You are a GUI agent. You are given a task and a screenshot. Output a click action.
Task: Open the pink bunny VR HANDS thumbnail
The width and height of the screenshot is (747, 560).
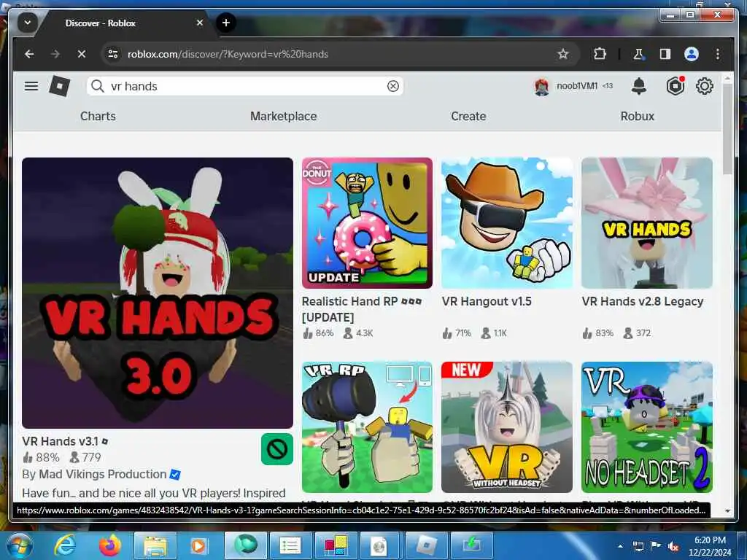tap(647, 223)
